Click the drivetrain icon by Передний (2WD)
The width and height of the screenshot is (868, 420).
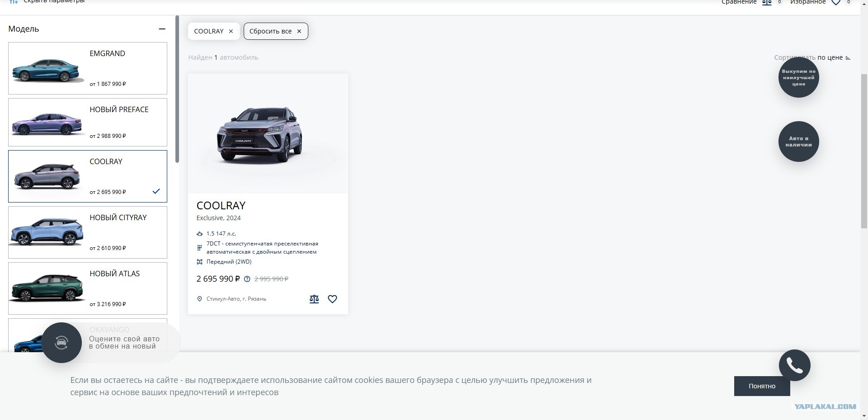point(199,262)
